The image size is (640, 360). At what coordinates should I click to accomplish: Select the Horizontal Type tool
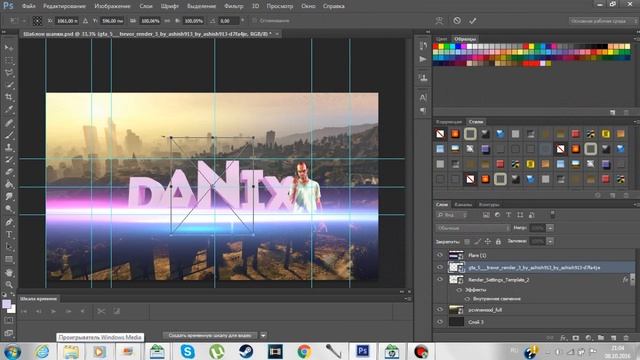tap(9, 235)
